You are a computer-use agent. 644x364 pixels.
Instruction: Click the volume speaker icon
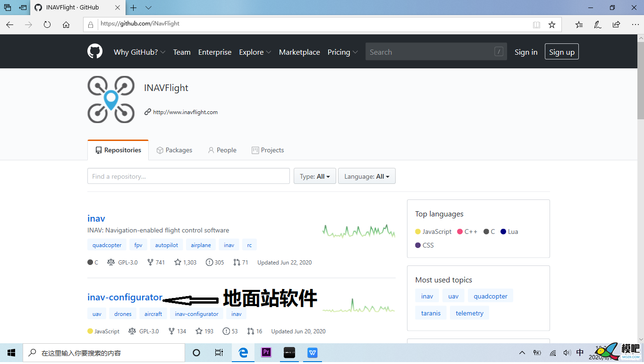pyautogui.click(x=567, y=353)
